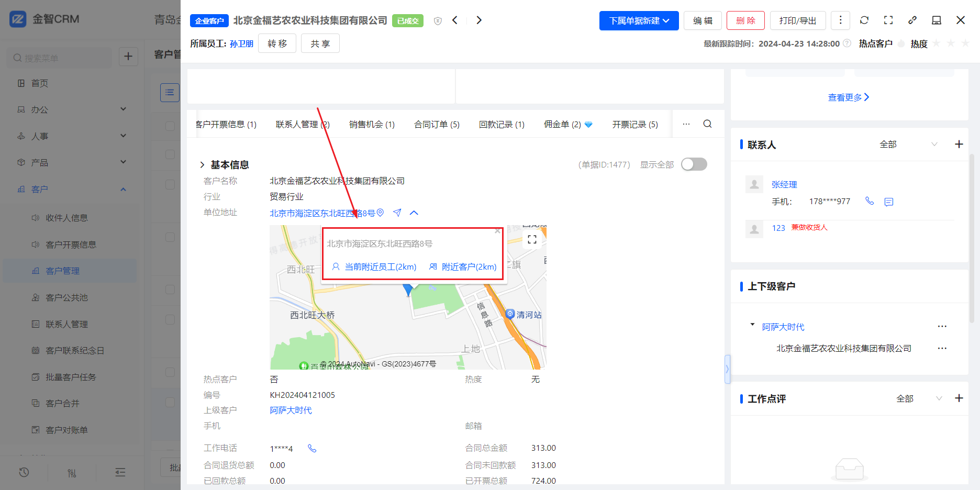Open sidebar settings sliders icon
Image resolution: width=980 pixels, height=490 pixels.
[72, 473]
